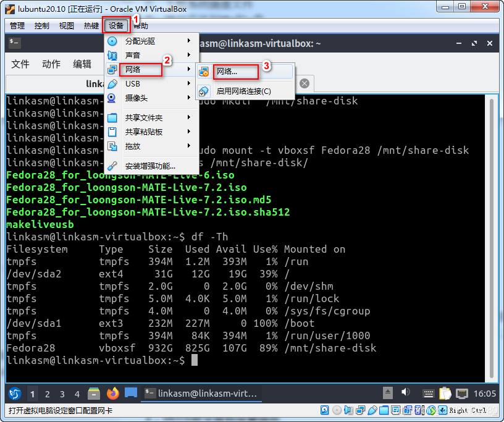Click the display status bar icon
504x422 pixels.
pos(396,410)
